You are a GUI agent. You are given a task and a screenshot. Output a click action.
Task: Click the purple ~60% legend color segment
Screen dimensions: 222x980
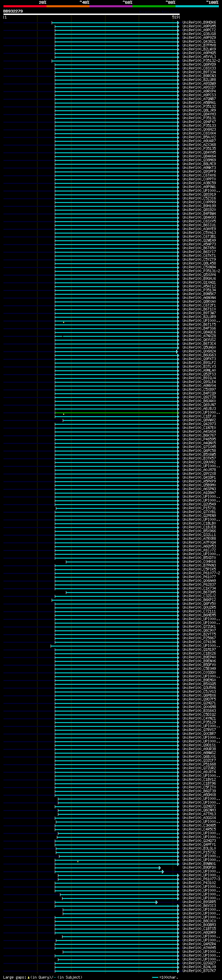click(111, 6)
